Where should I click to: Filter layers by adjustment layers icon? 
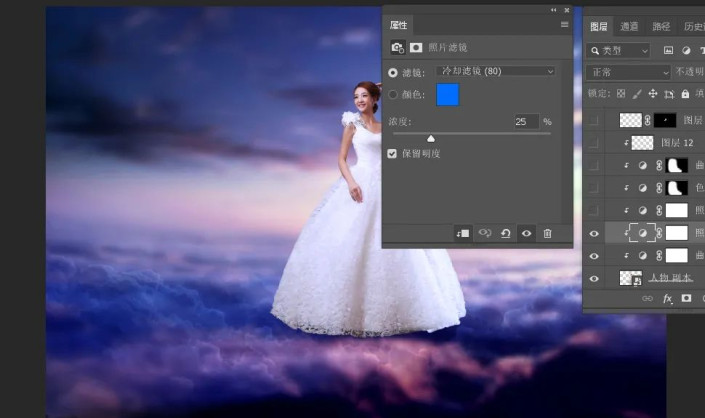[686, 50]
